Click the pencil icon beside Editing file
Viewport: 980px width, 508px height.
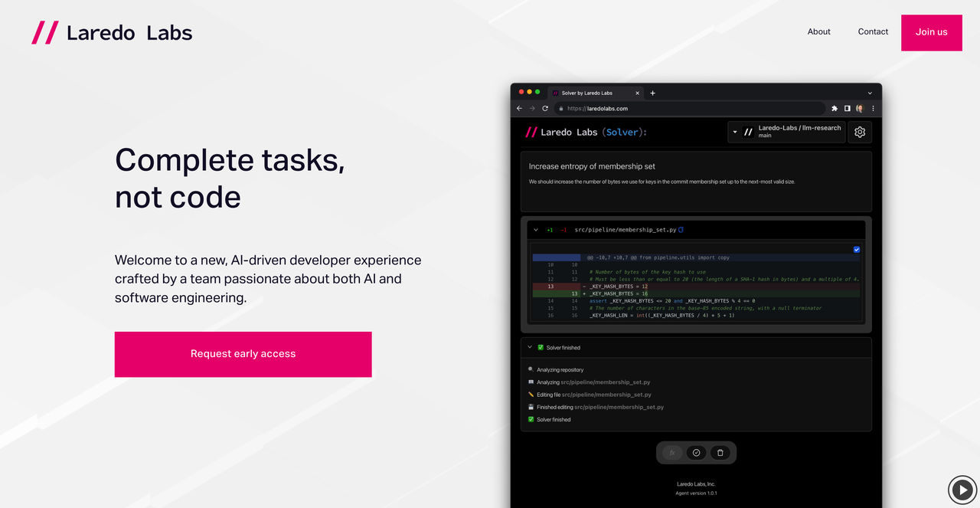tap(531, 395)
